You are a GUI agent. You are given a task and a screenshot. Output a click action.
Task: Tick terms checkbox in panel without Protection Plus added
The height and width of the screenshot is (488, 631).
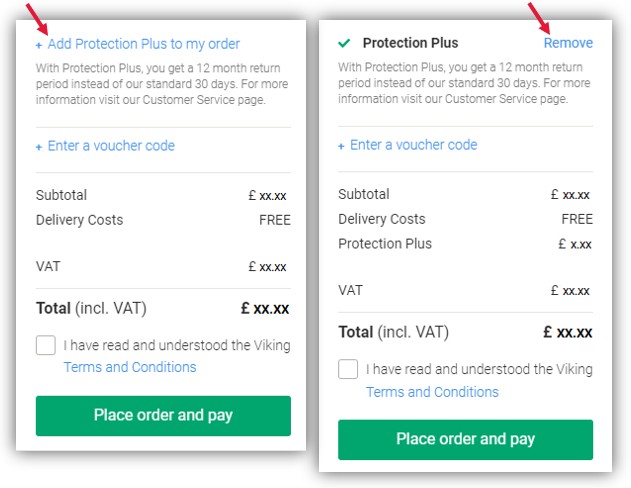click(x=46, y=346)
